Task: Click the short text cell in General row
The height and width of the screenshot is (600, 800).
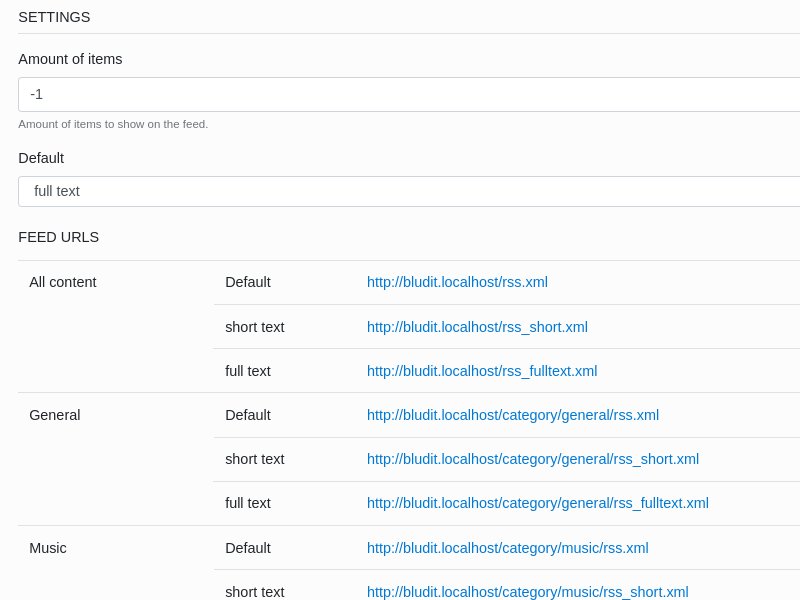Action: point(255,459)
